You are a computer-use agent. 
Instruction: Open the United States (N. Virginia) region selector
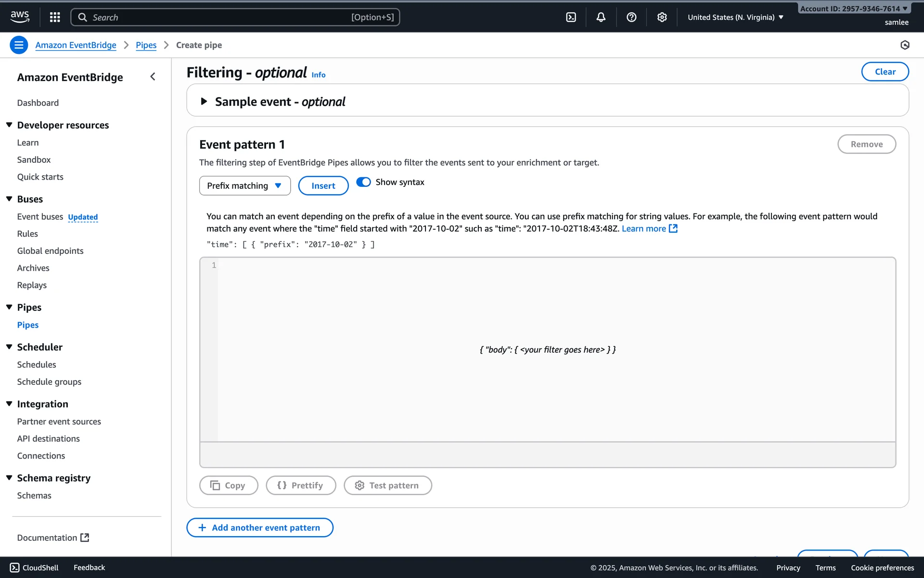pyautogui.click(x=735, y=17)
